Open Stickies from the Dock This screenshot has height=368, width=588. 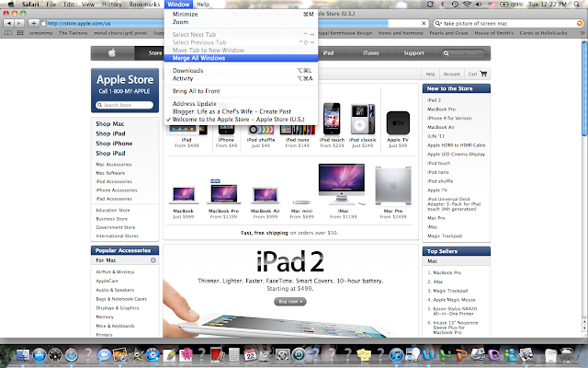(x=364, y=354)
